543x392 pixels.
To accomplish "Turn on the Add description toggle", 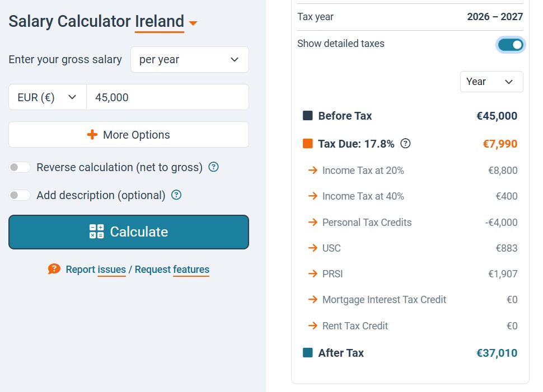I will coord(20,195).
